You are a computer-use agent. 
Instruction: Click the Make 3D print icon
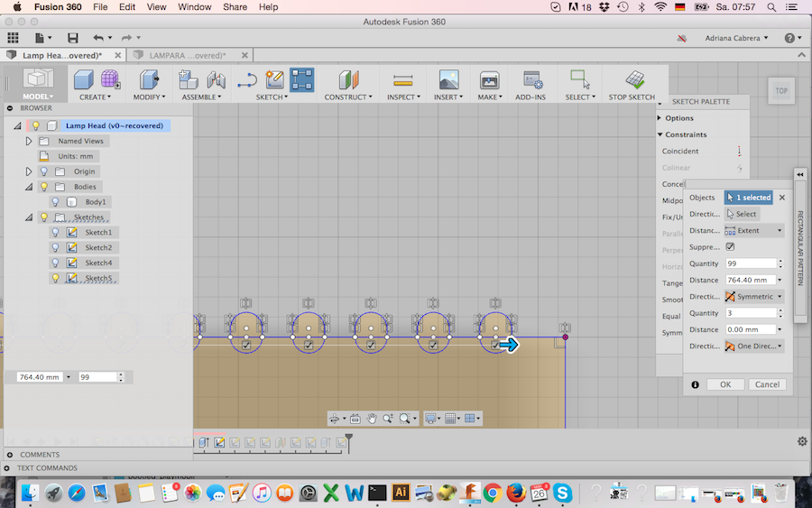click(489, 79)
